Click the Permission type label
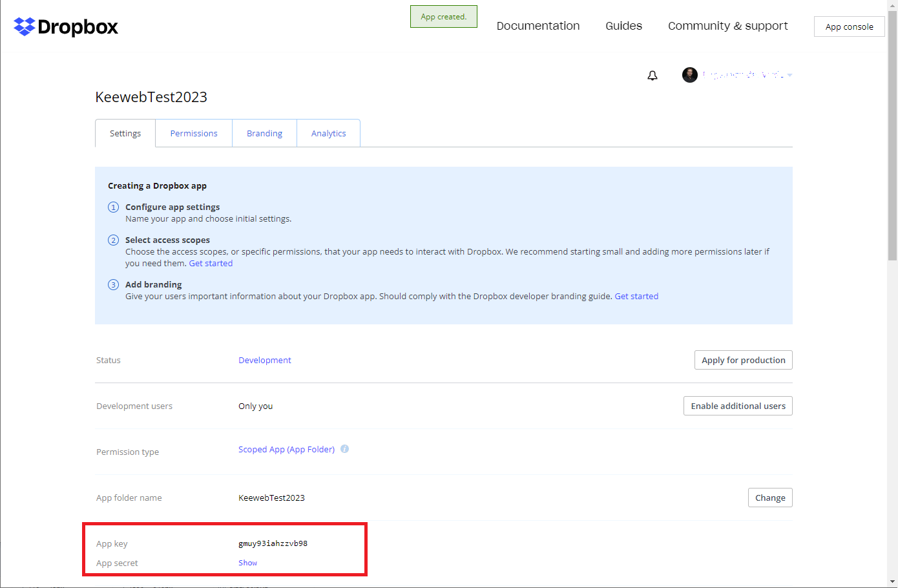This screenshot has height=588, width=898. point(127,452)
